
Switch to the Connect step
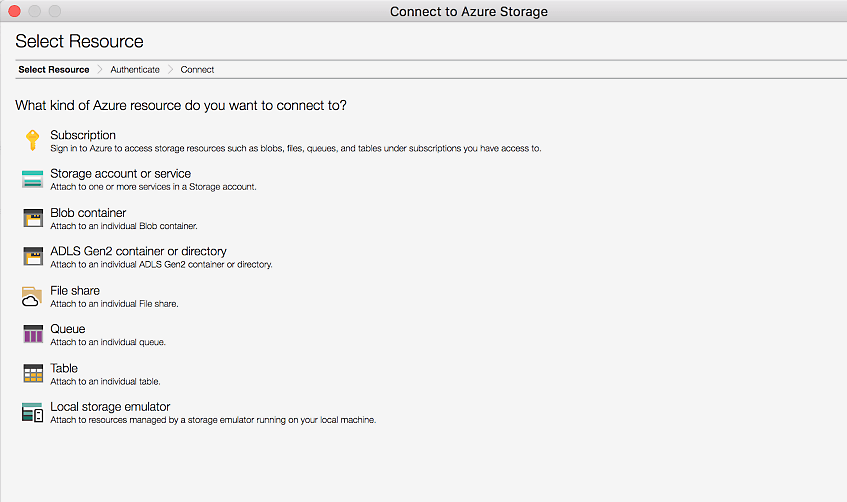[x=197, y=70]
